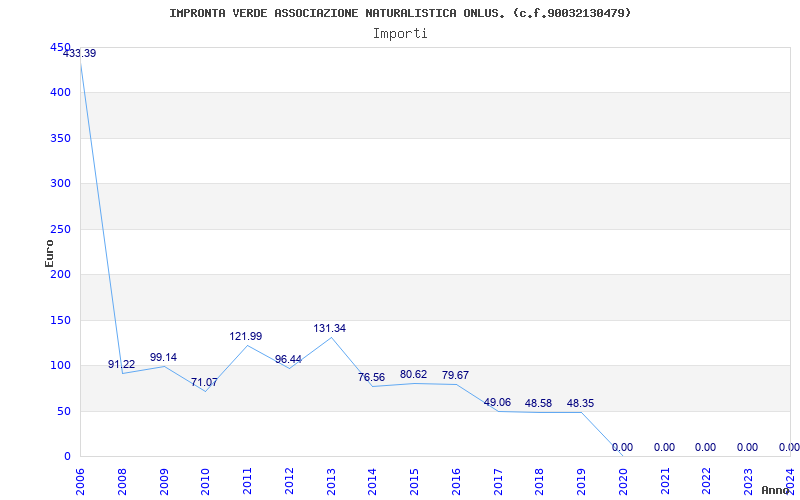Click the 91.22 value label

(122, 364)
